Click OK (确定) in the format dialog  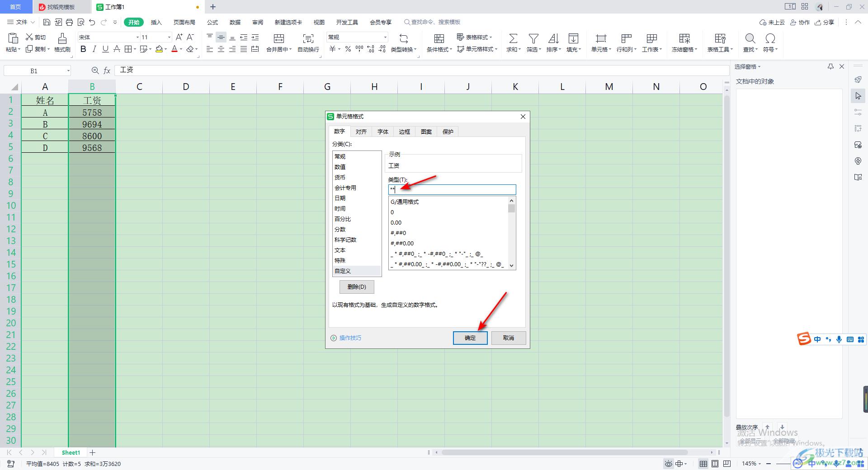pyautogui.click(x=470, y=338)
